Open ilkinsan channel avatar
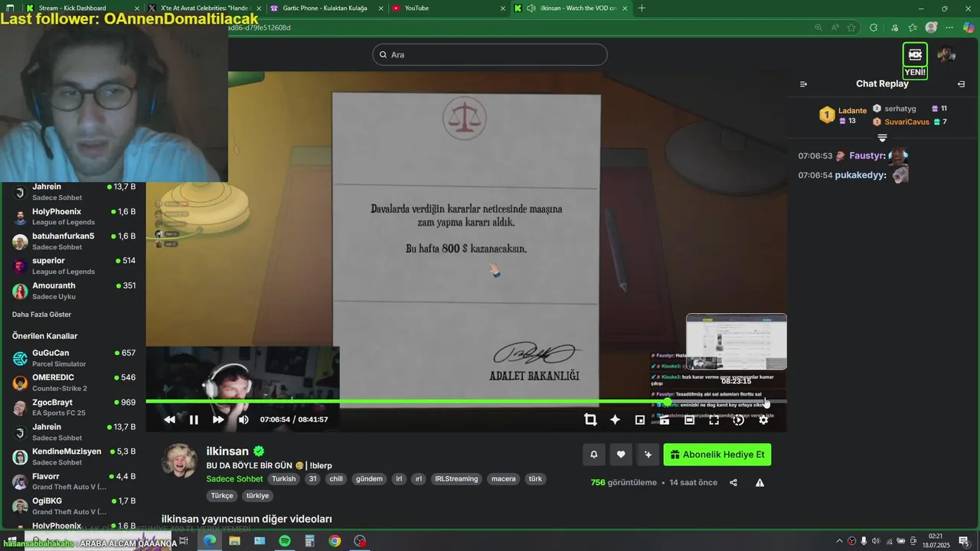The width and height of the screenshot is (980, 551). 180,461
